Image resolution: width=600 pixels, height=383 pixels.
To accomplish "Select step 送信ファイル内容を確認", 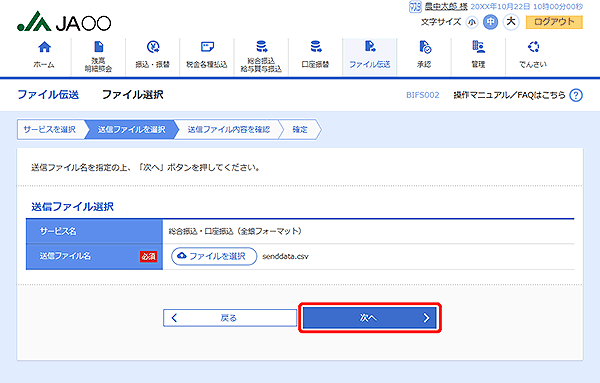I will [x=228, y=129].
